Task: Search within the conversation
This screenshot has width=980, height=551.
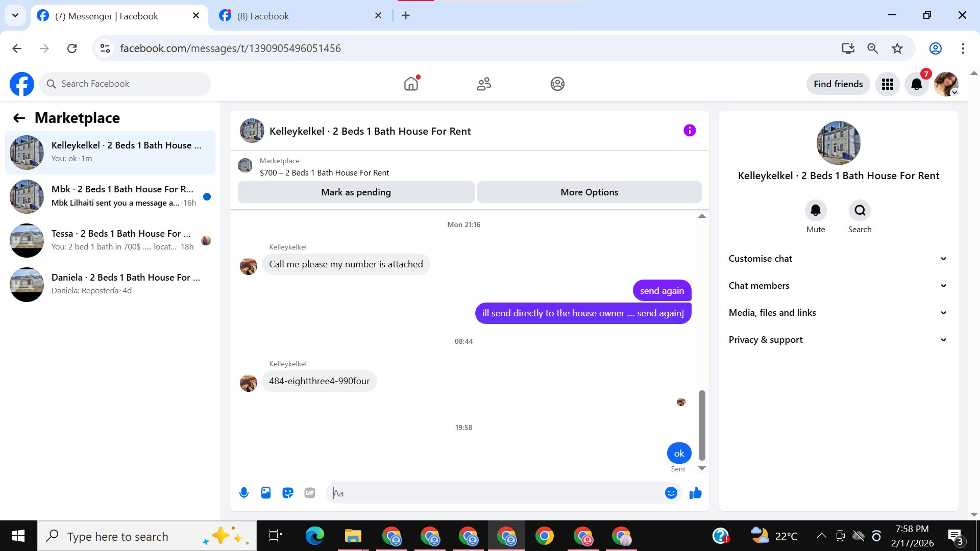Action: pyautogui.click(x=860, y=211)
